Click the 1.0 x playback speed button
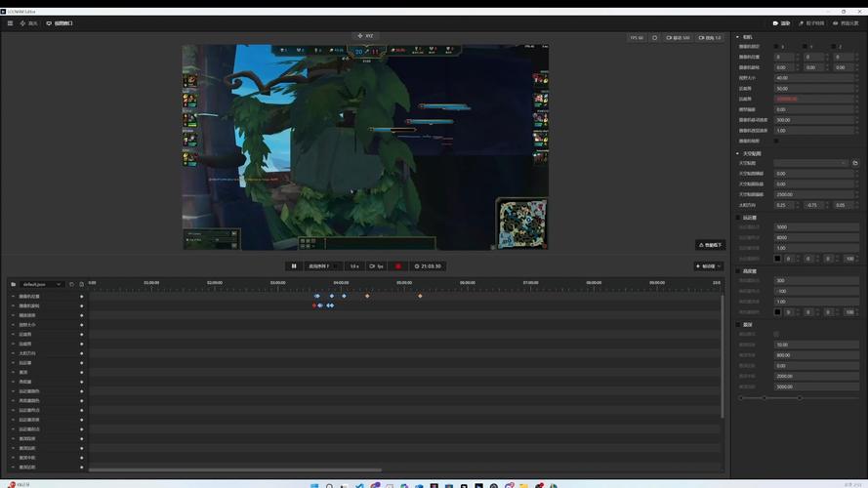 [353, 265]
